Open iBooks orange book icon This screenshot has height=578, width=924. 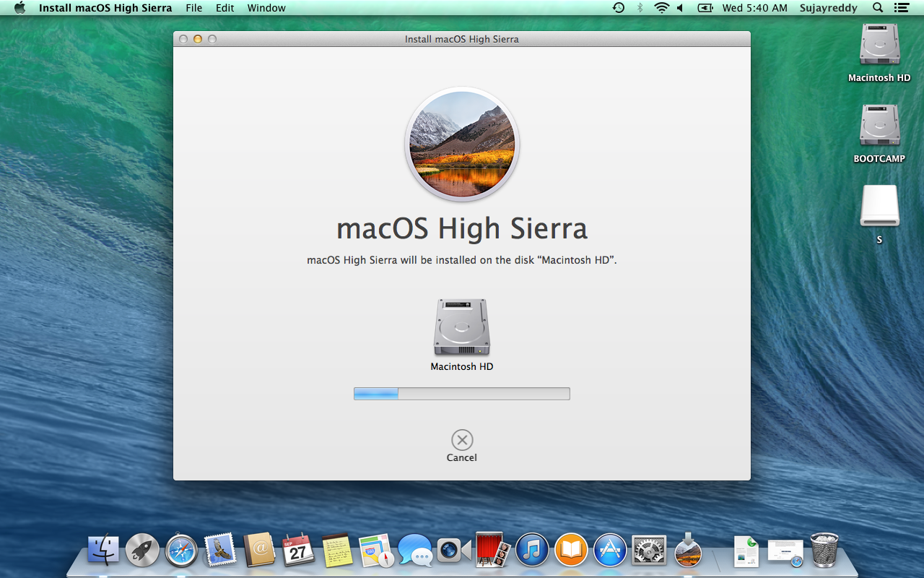point(571,551)
